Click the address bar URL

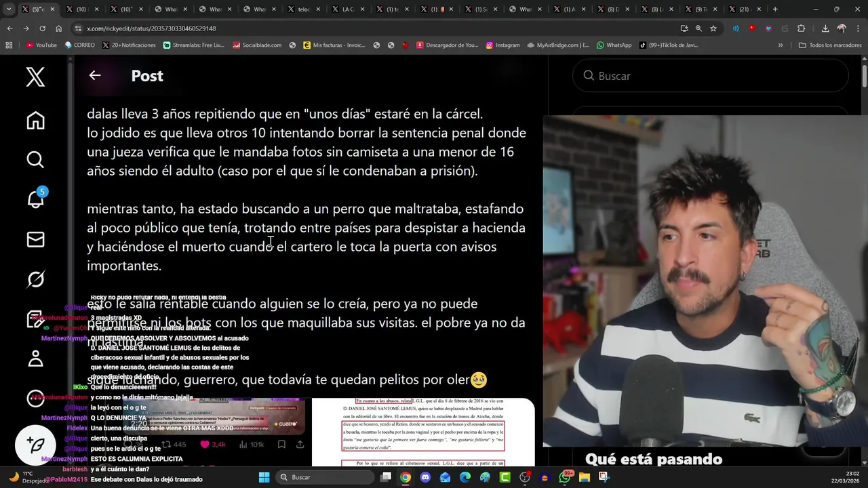click(x=151, y=28)
